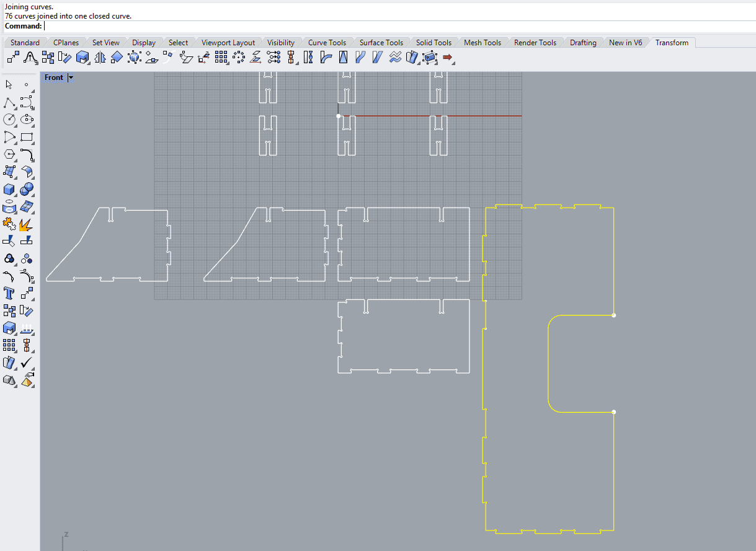Switch to the Visibility toolbar tab
This screenshot has width=756, height=551.
click(x=281, y=43)
